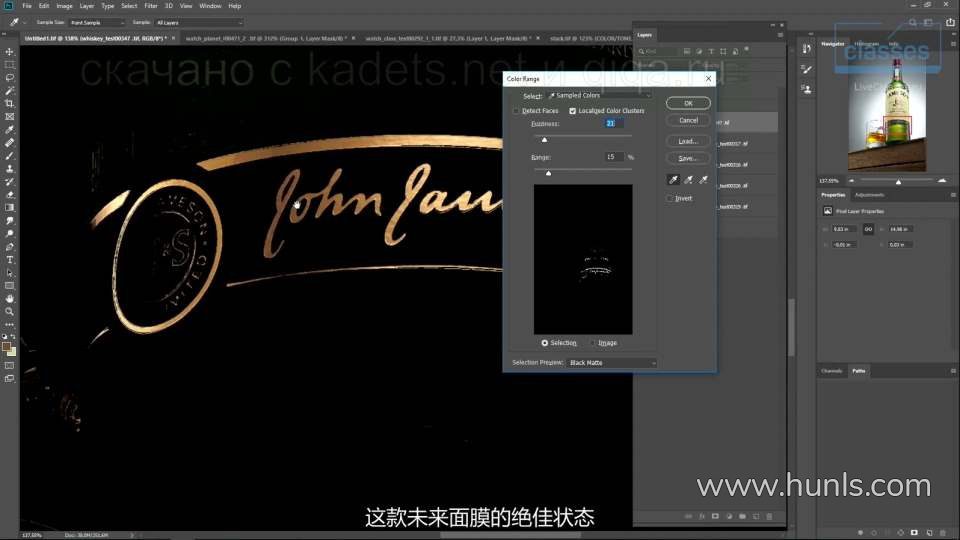Select the Rectangular Marquee tool
This screenshot has height=540, width=960.
coord(9,65)
